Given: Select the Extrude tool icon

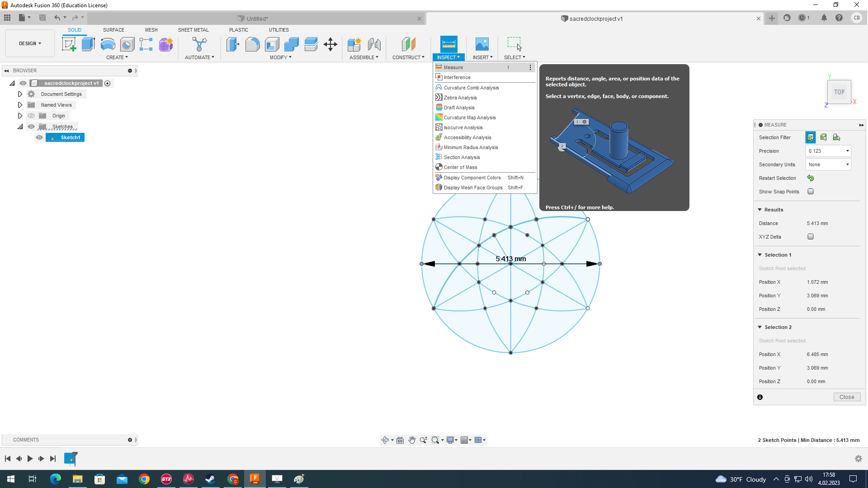Looking at the screenshot, I should click(x=88, y=44).
